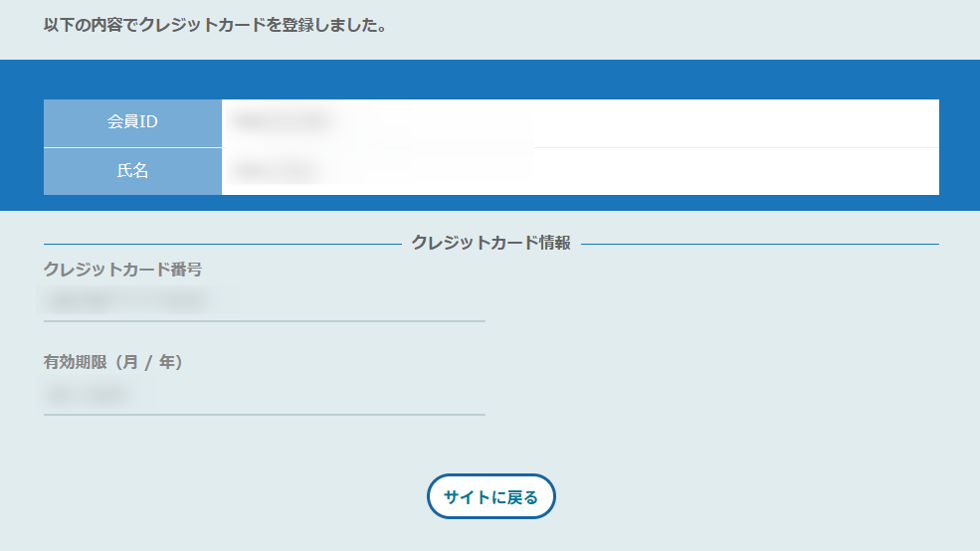Click the 有効期限（月 / 年） label
The height and width of the screenshot is (551, 980).
click(x=112, y=362)
